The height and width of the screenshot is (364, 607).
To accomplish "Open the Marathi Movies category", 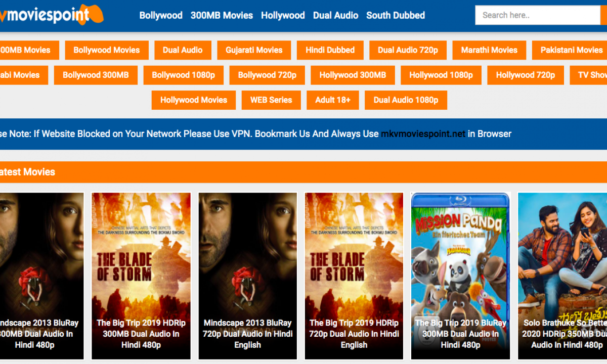I will point(489,50).
